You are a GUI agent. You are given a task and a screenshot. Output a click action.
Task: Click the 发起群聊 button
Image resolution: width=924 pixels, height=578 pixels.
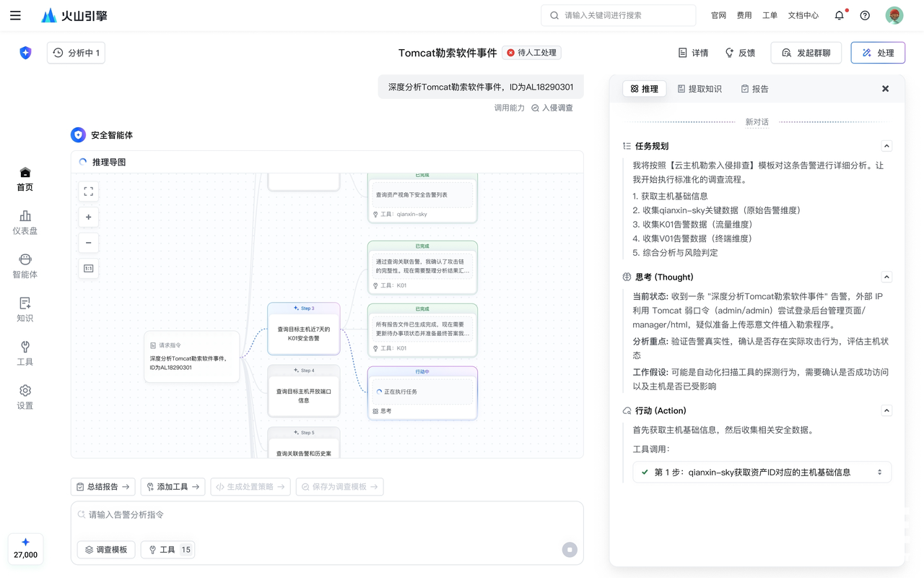[806, 53]
